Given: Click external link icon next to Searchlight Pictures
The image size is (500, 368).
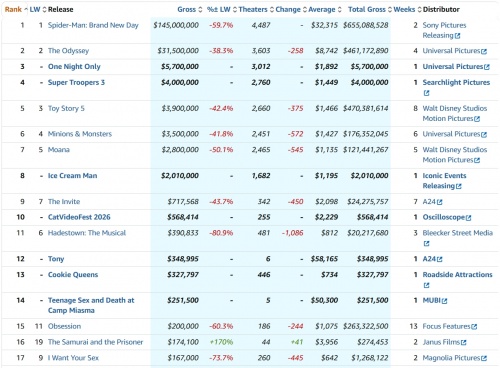Looking at the screenshot, I should pyautogui.click(x=426, y=93).
